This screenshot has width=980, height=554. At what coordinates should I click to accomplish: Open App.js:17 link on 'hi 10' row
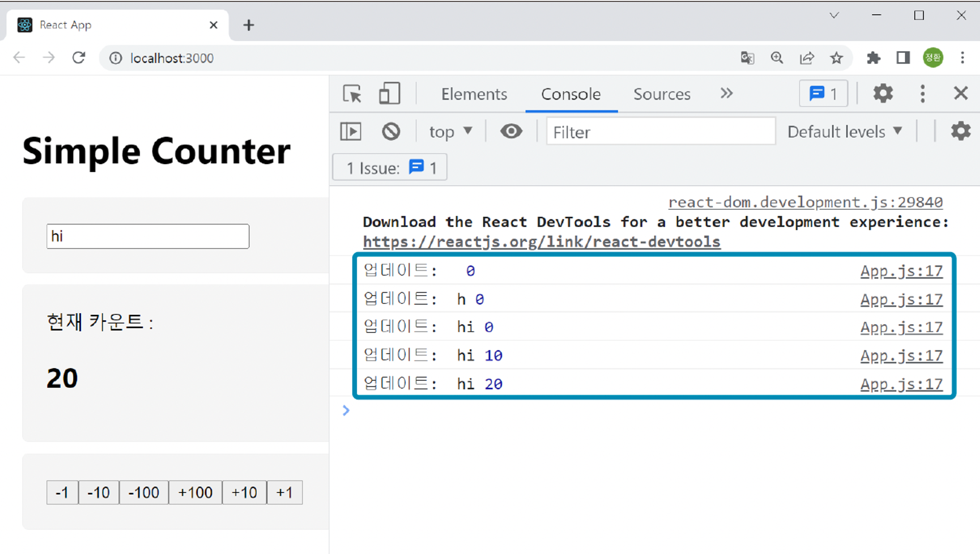[x=901, y=356]
